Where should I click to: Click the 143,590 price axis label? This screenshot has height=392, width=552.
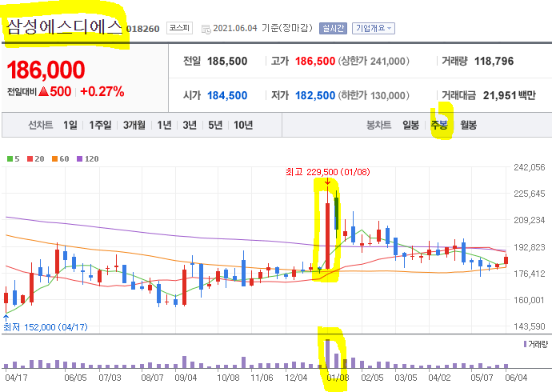(x=529, y=326)
